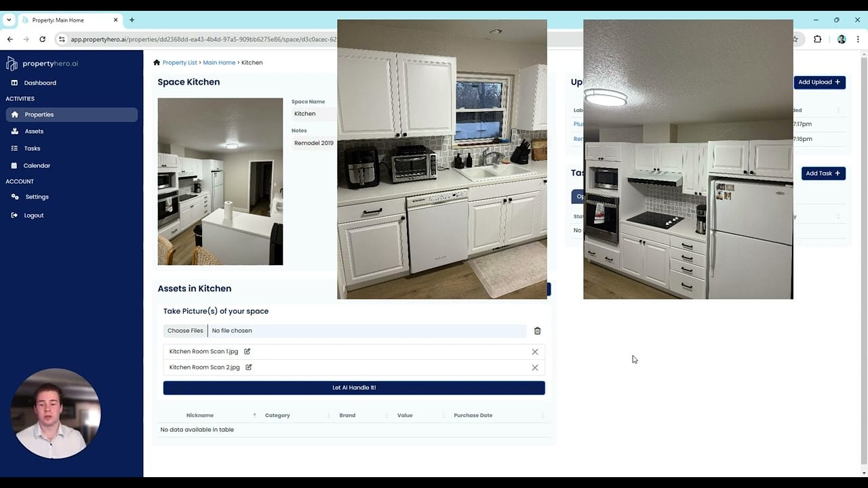
Task: Sort the table by Nickname column
Action: 200,415
